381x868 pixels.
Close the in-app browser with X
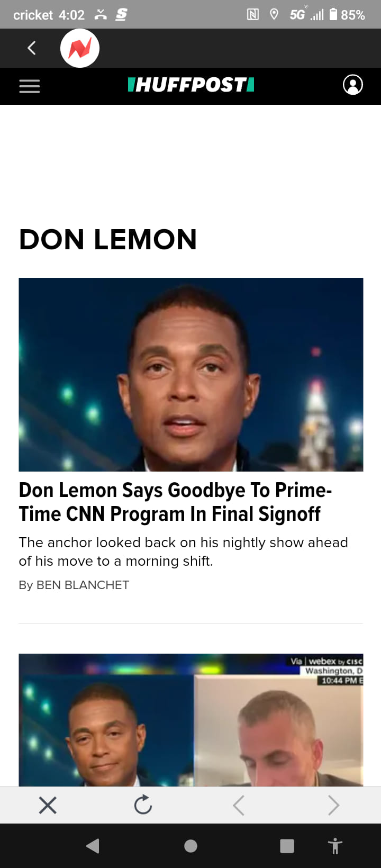coord(48,805)
